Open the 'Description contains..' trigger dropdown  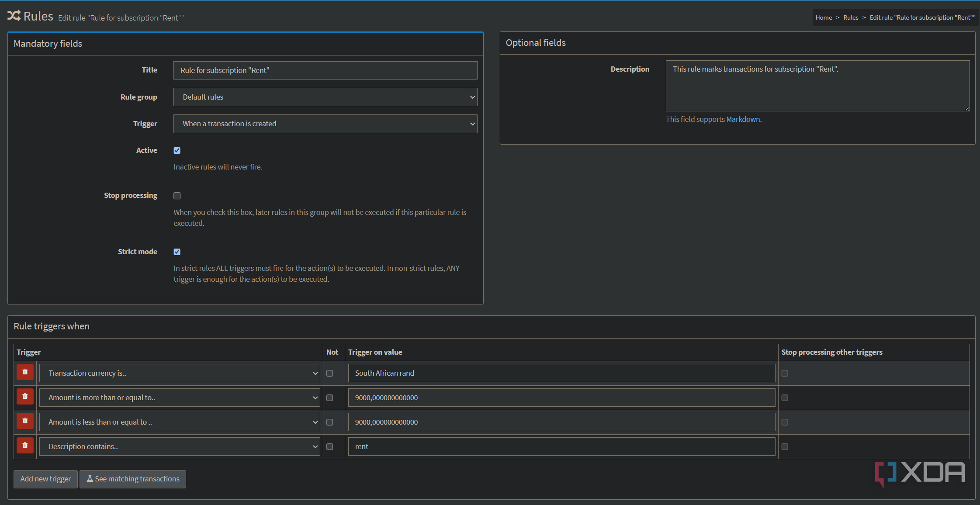(180, 446)
